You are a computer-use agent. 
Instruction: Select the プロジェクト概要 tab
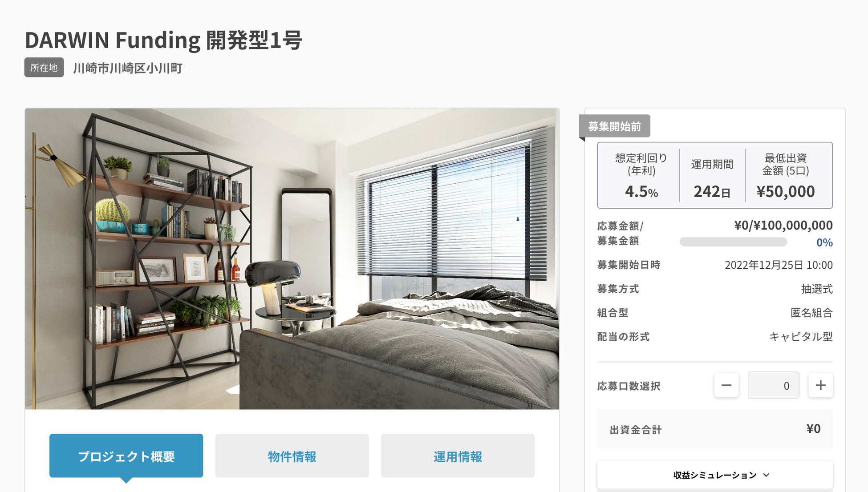coord(126,456)
